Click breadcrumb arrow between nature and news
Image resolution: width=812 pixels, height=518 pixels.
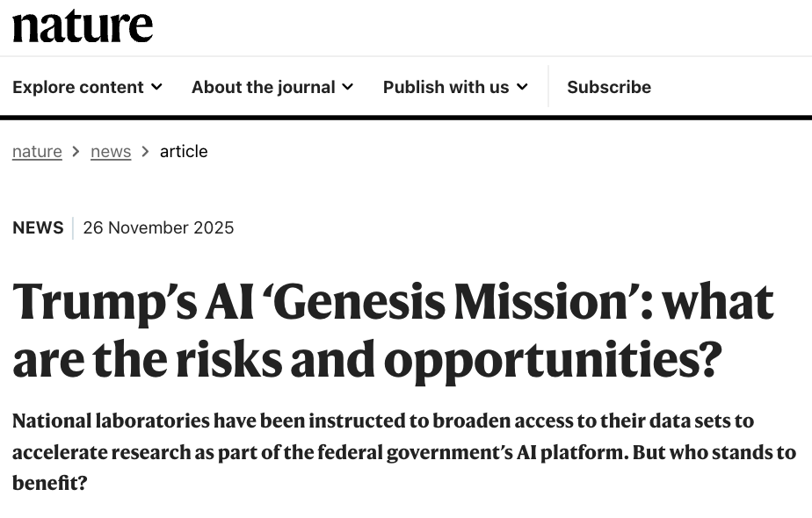coord(76,151)
